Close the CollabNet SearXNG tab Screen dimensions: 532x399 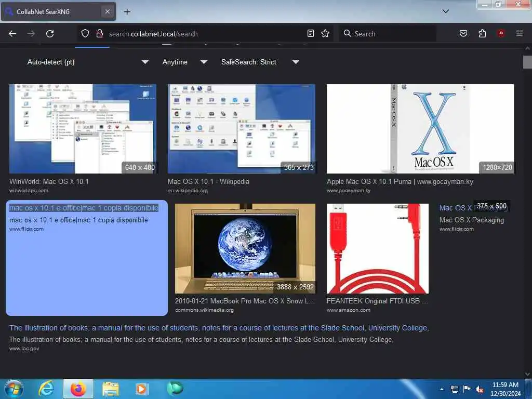(x=107, y=11)
